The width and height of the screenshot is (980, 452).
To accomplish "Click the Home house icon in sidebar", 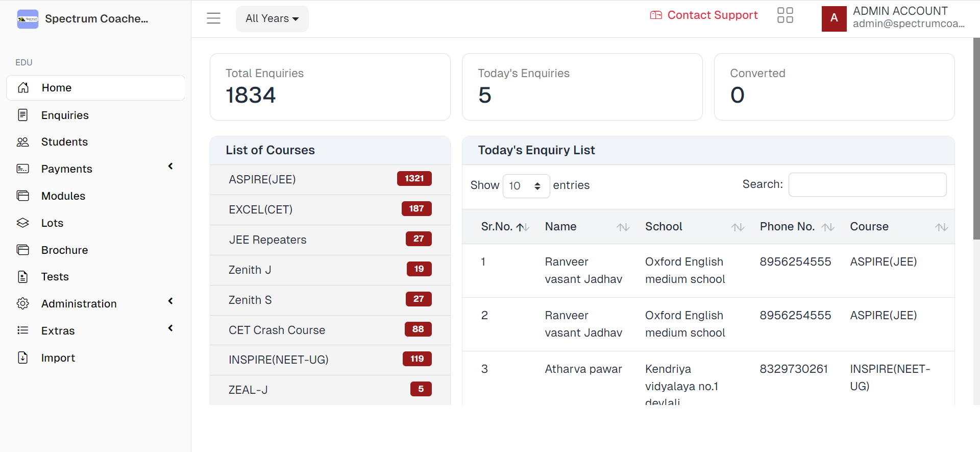I will (x=23, y=88).
